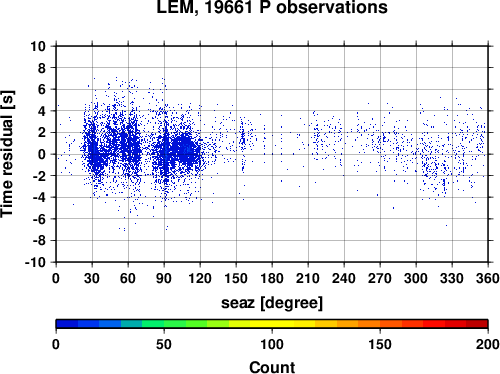The height and width of the screenshot is (374, 500).
Task: Click the y-axis tick label 10
Action: click(38, 46)
